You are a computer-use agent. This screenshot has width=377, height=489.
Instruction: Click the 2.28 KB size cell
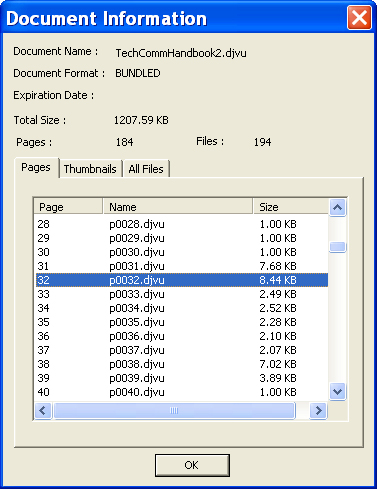pyautogui.click(x=278, y=322)
